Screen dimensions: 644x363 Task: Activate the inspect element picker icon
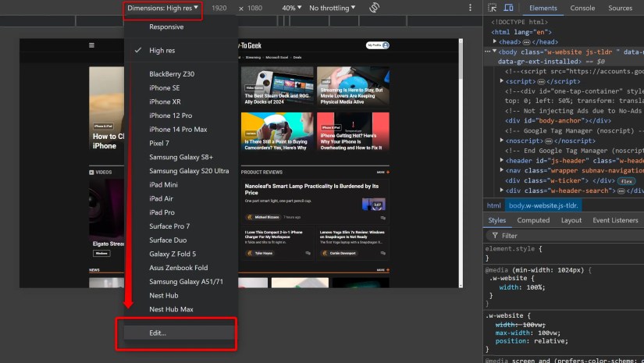point(492,8)
